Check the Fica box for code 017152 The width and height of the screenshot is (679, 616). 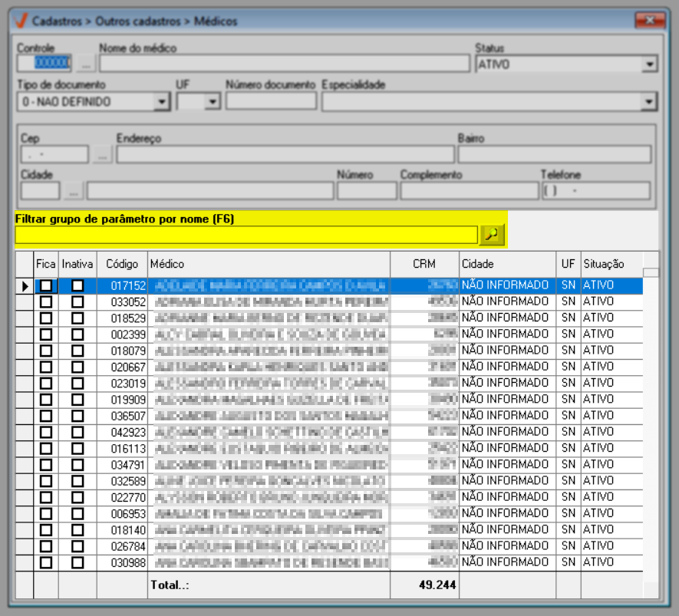(46, 285)
